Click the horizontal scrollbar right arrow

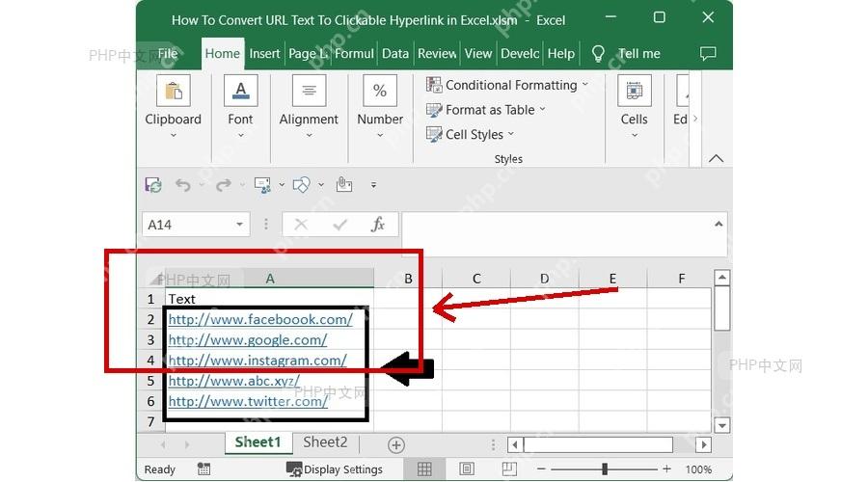(x=704, y=445)
